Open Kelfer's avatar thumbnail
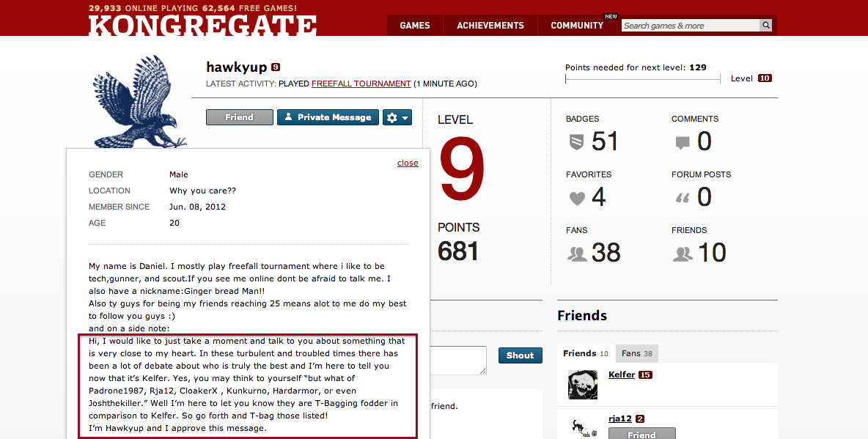This screenshot has width=868, height=439. [x=582, y=385]
